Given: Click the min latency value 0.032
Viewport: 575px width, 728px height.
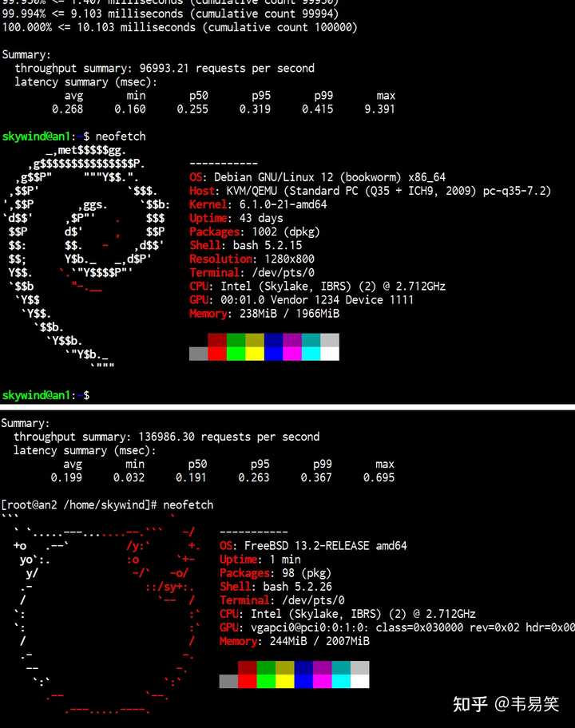Looking at the screenshot, I should (129, 477).
